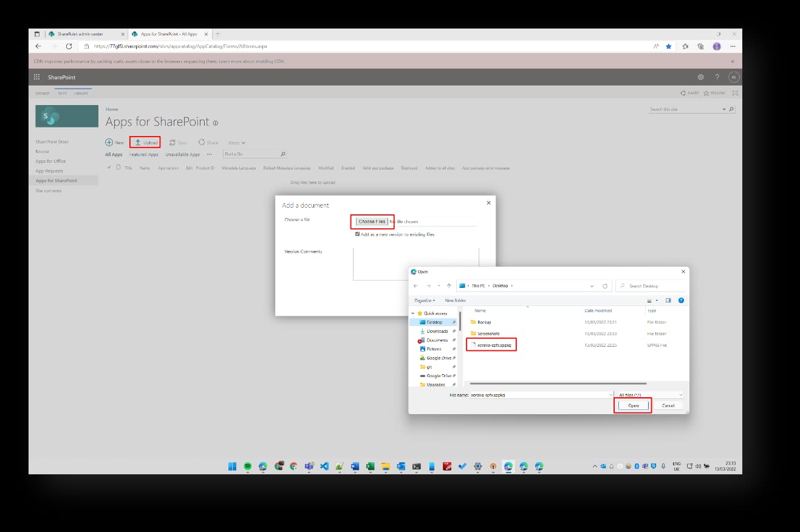Open App Requests in left navigation
800x532 pixels.
pos(49,171)
